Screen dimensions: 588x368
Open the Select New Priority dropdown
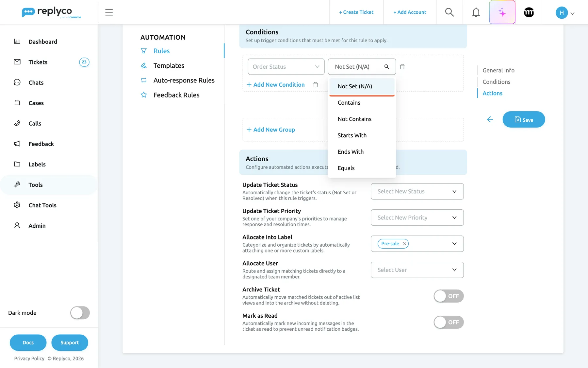417,218
